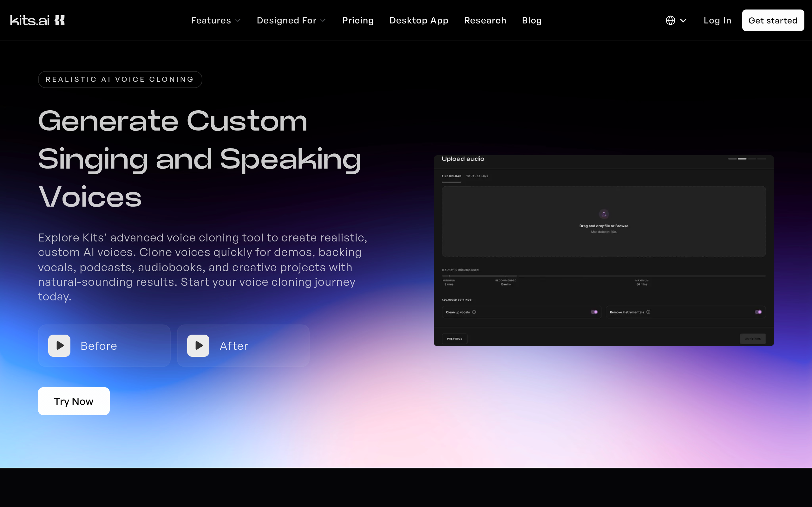The image size is (812, 507).
Task: Open the Log In link
Action: click(x=717, y=21)
